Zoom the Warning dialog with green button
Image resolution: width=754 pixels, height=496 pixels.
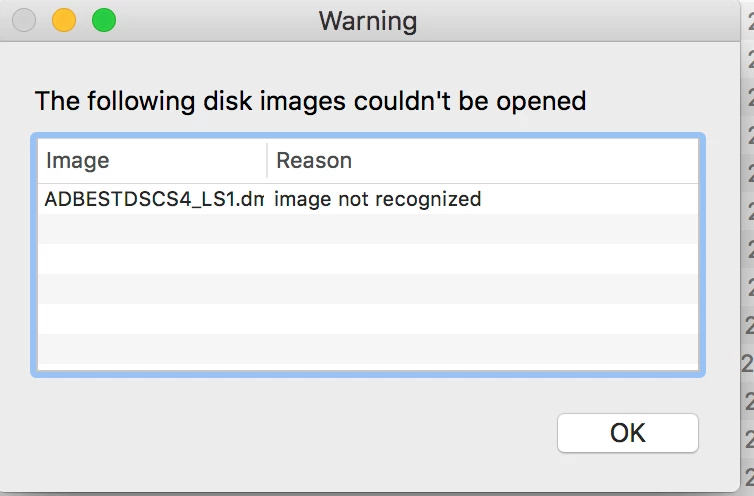click(x=104, y=20)
